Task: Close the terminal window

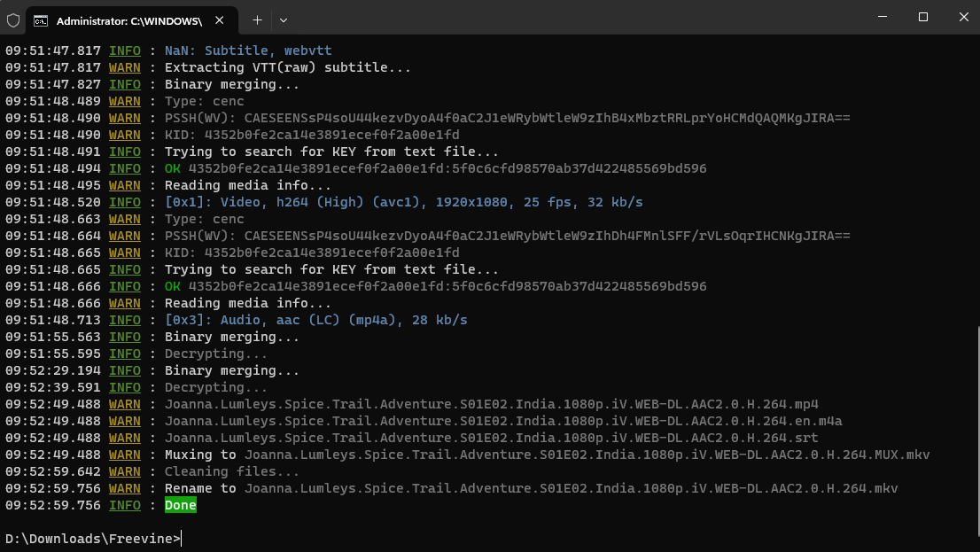Action: click(x=963, y=17)
